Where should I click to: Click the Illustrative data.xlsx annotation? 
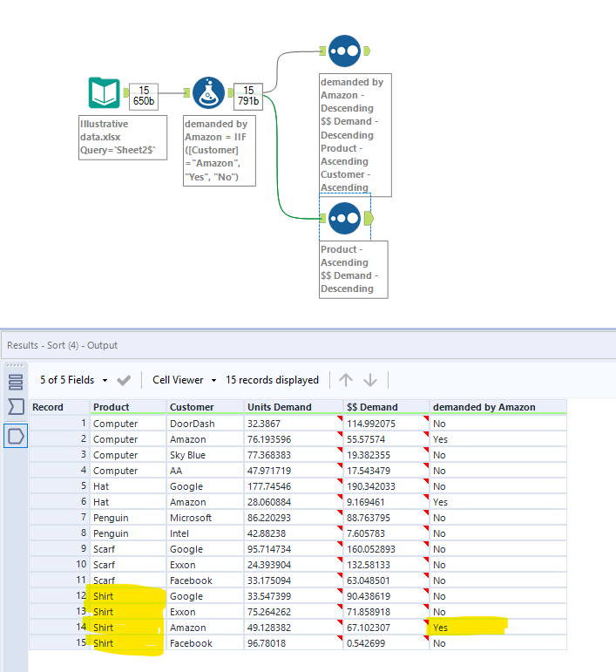click(123, 137)
